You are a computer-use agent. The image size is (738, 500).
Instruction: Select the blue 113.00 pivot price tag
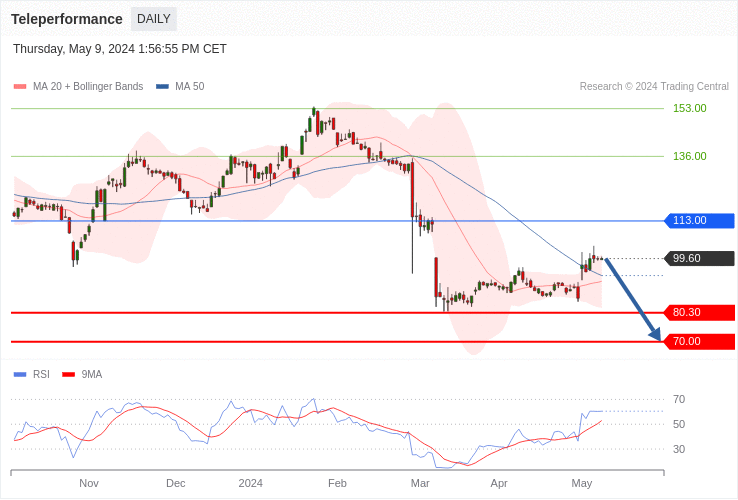(x=699, y=221)
